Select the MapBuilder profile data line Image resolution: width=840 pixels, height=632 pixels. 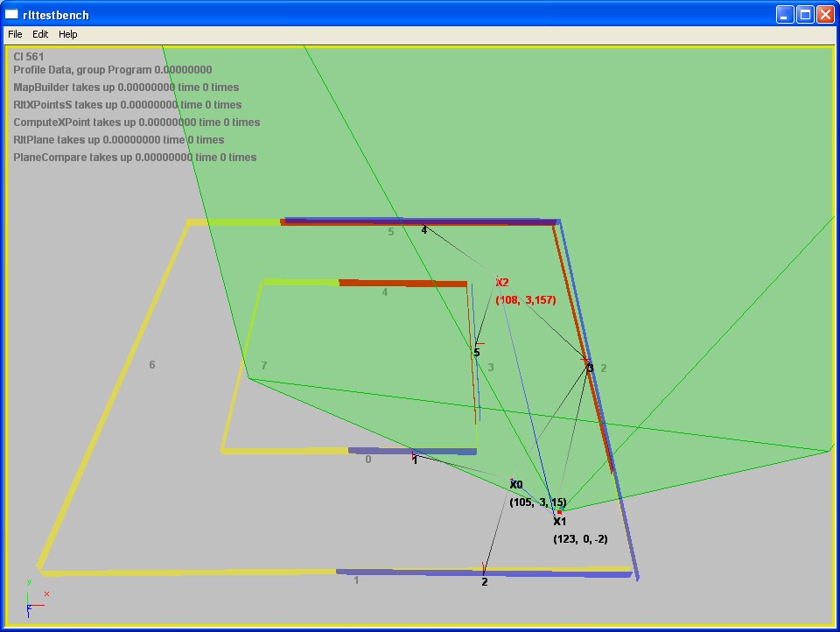126,88
